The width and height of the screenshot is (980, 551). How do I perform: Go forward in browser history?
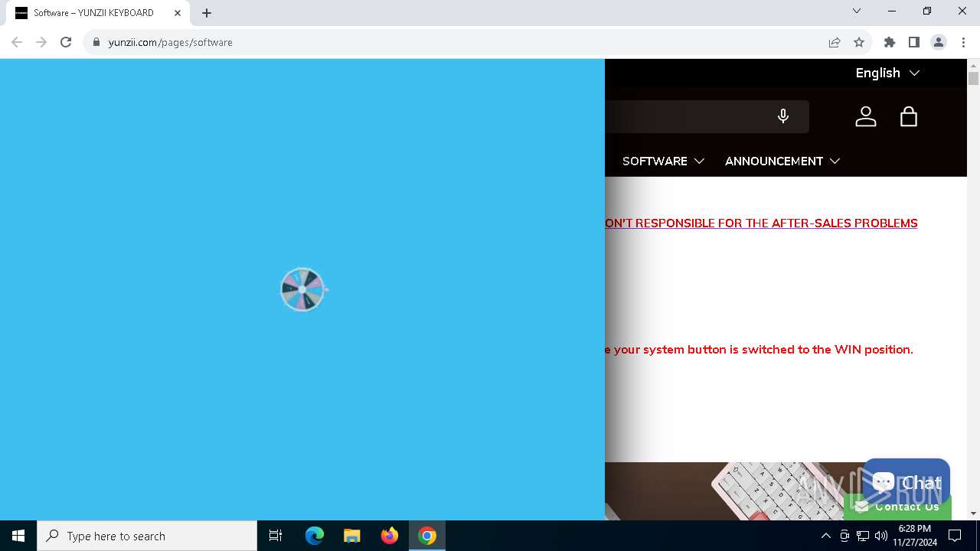[x=41, y=42]
